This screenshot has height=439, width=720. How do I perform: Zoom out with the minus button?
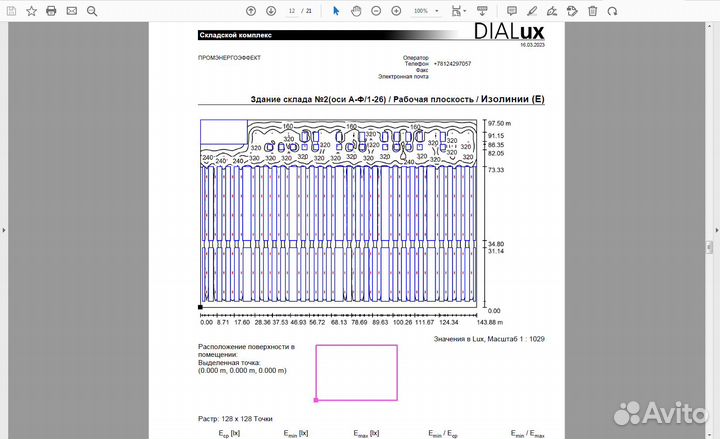pyautogui.click(x=376, y=11)
